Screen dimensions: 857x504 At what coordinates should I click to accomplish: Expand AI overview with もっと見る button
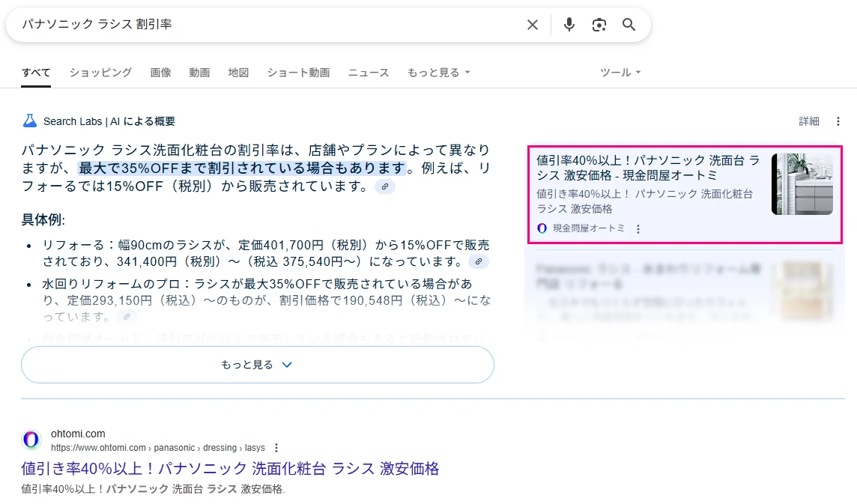tap(258, 365)
